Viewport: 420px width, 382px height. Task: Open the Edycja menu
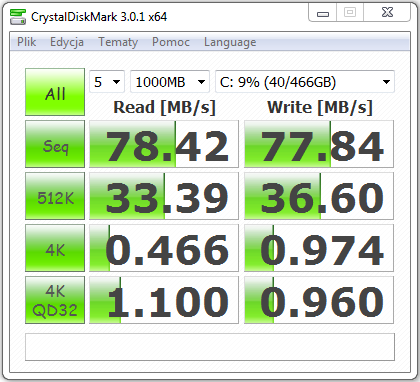[67, 42]
